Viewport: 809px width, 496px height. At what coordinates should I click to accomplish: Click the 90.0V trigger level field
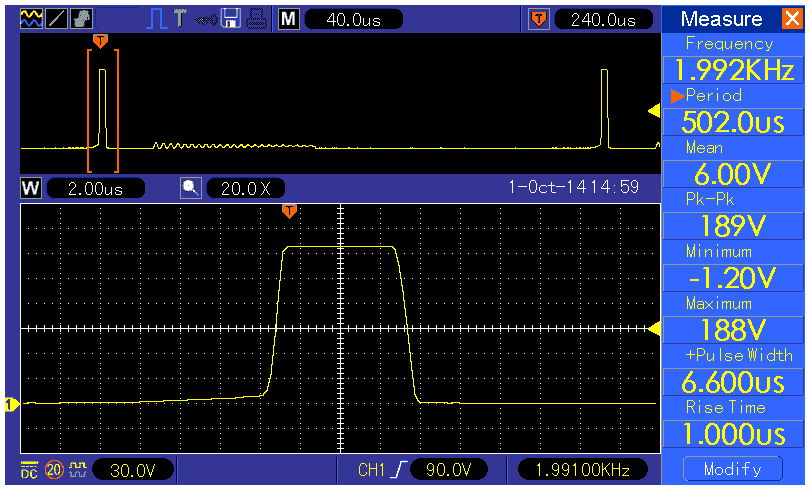tap(448, 470)
